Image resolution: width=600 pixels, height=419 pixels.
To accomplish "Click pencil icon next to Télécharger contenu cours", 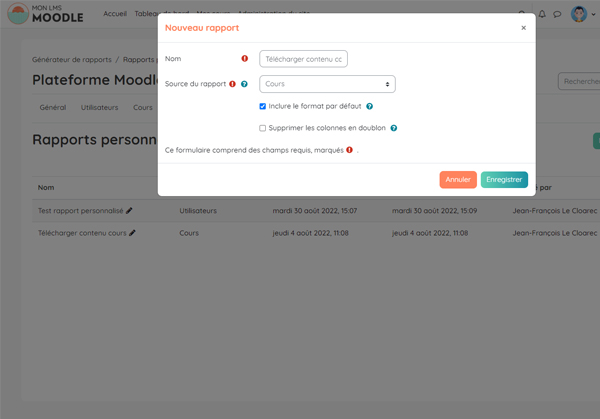I will coord(132,233).
